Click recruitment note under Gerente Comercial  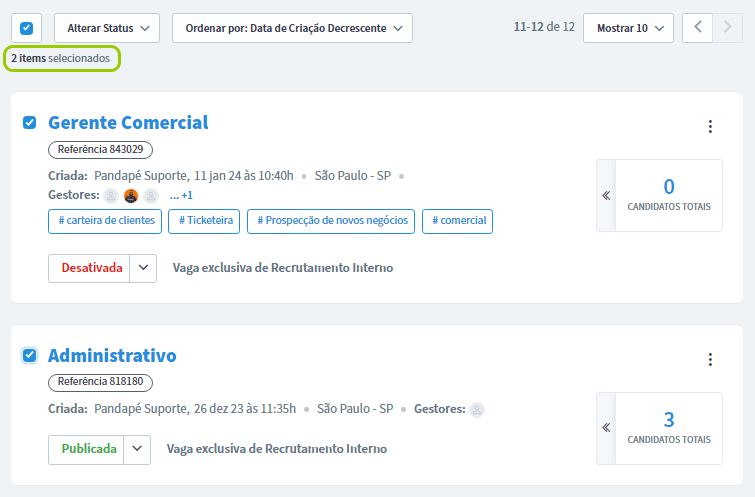pos(283,268)
